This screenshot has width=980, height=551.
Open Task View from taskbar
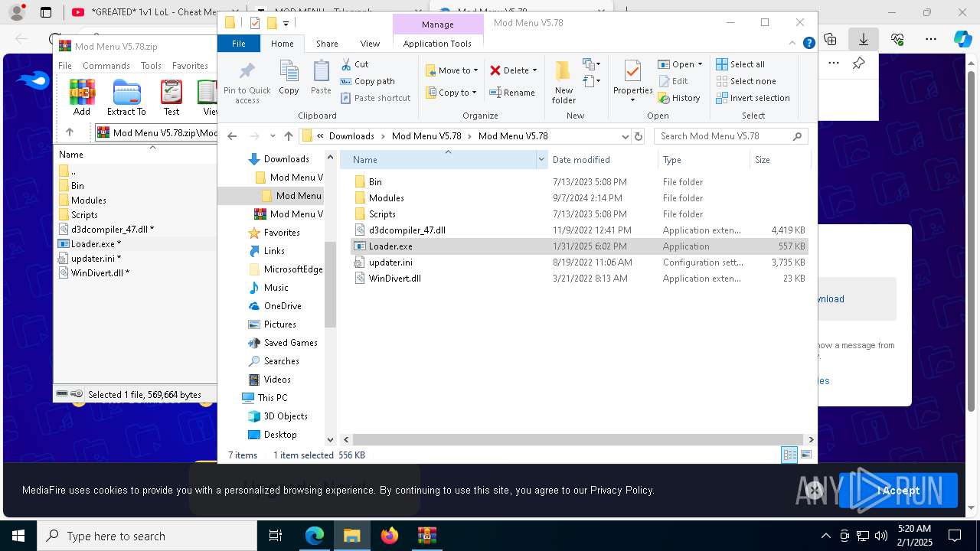(276, 536)
